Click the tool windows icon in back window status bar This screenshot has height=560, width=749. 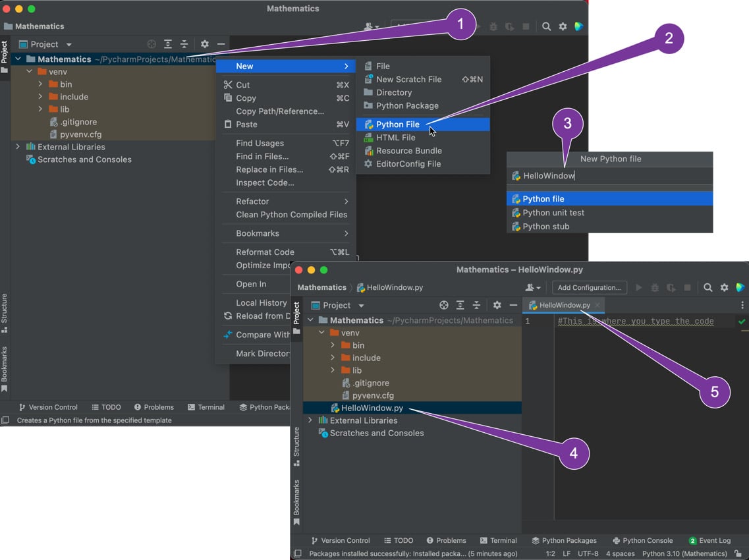pos(5,420)
